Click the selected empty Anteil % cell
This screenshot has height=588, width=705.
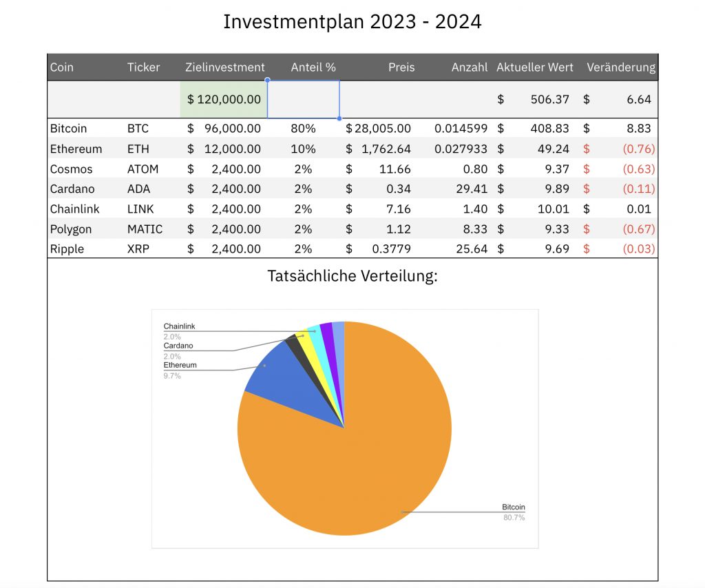tap(304, 99)
